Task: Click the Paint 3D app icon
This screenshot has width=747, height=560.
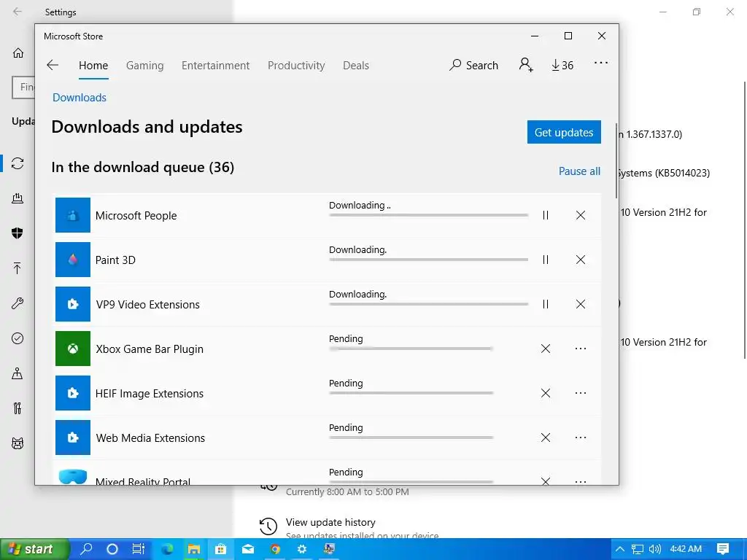Action: tap(73, 260)
